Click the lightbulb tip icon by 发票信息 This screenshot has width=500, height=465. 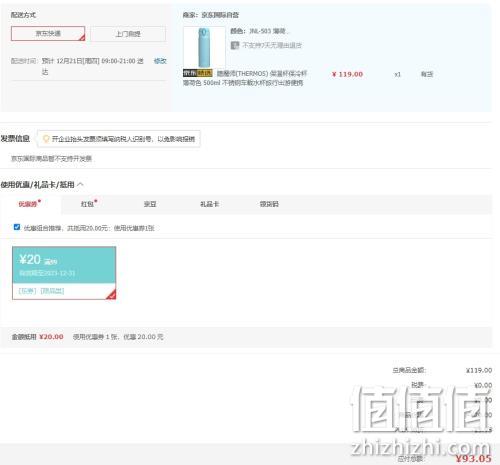coord(46,139)
